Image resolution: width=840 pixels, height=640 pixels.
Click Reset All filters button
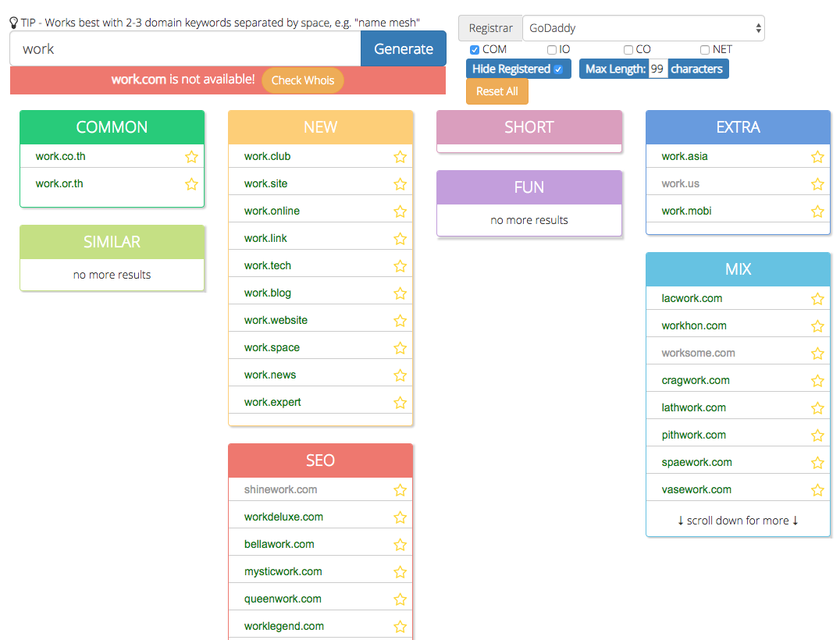[497, 91]
